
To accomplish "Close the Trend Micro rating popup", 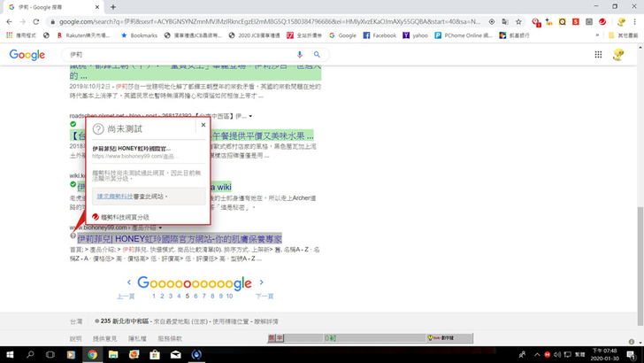I will tap(203, 125).
